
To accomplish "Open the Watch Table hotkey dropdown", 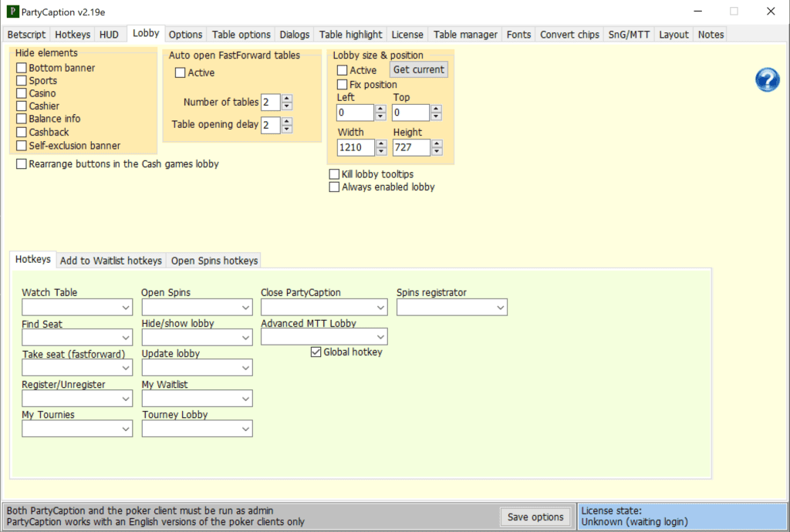I will pos(77,307).
